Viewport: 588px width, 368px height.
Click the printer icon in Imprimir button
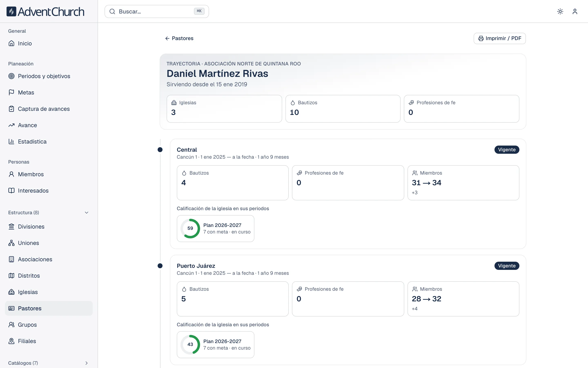(x=481, y=38)
